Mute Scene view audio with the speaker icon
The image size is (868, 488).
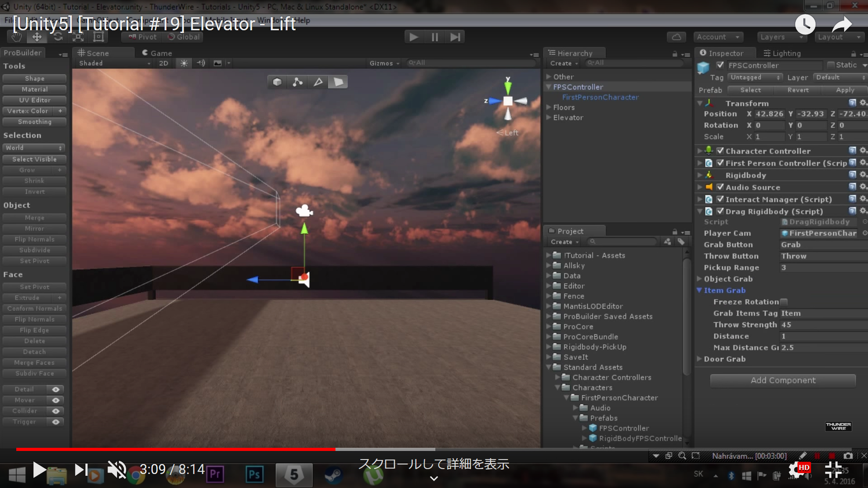pos(201,63)
